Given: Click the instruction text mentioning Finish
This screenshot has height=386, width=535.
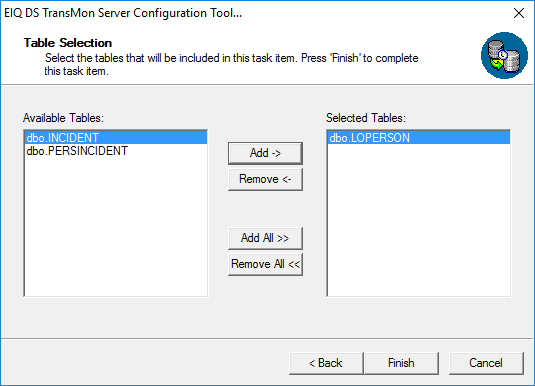Looking at the screenshot, I should pos(231,65).
